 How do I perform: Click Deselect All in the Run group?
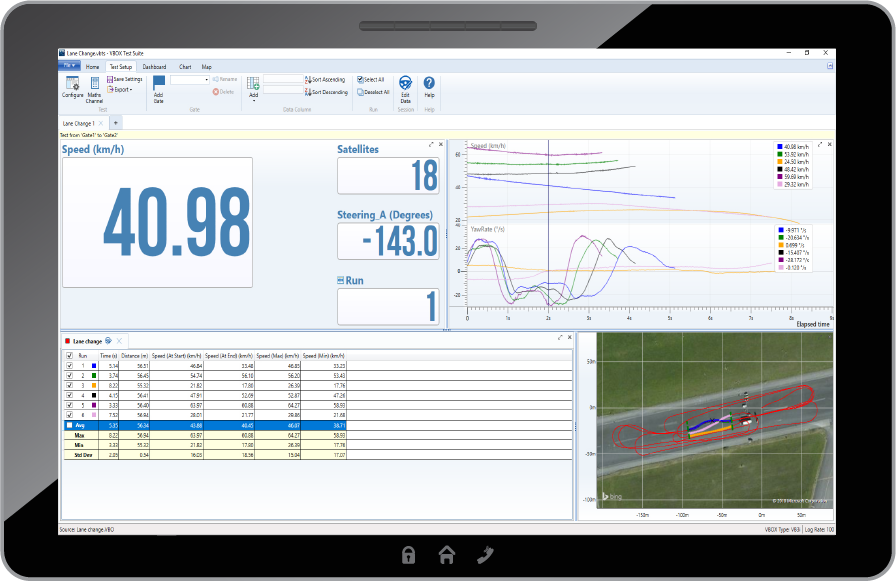[x=372, y=89]
